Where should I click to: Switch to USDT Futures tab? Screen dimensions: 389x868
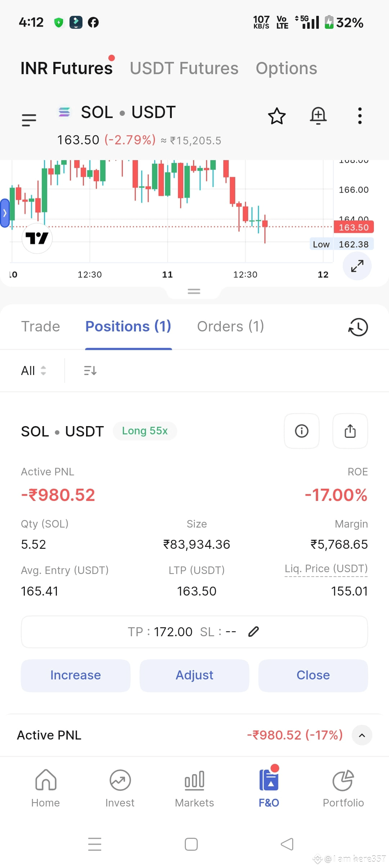[184, 68]
